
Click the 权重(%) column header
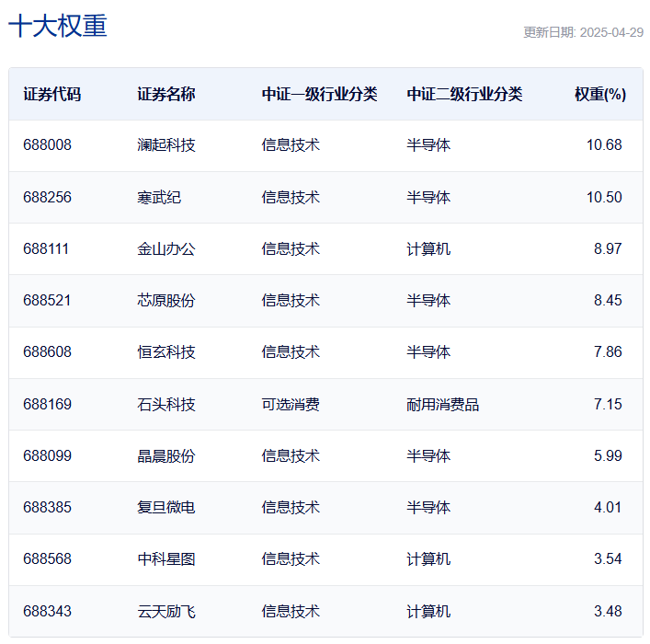(600, 94)
